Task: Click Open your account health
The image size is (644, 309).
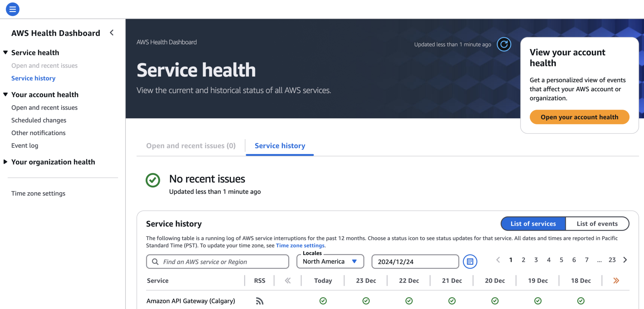Action: pyautogui.click(x=579, y=117)
